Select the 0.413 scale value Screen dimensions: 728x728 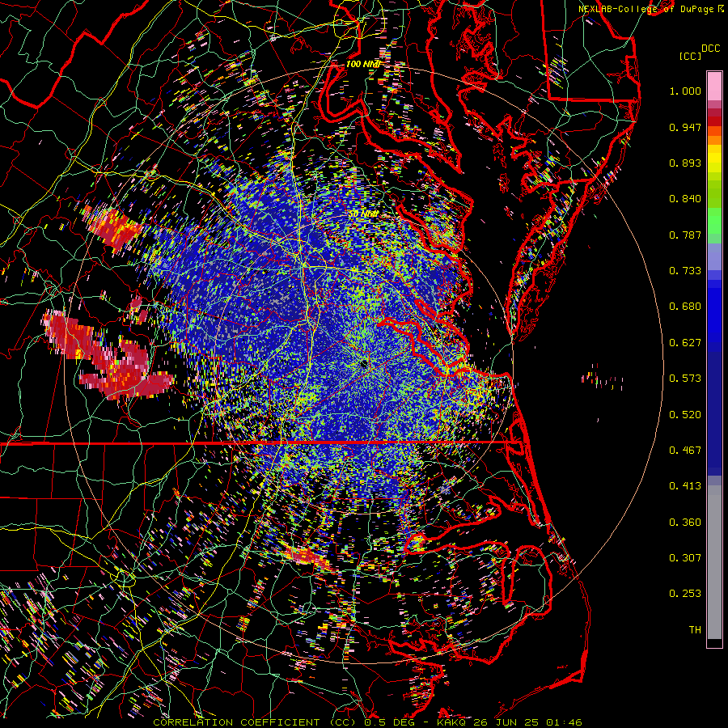[x=685, y=486]
